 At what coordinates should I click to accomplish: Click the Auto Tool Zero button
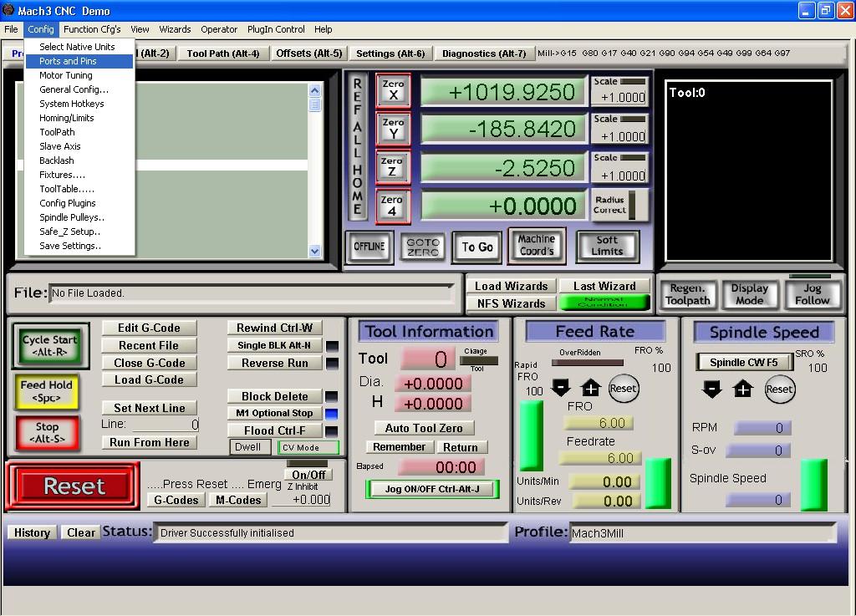click(424, 428)
